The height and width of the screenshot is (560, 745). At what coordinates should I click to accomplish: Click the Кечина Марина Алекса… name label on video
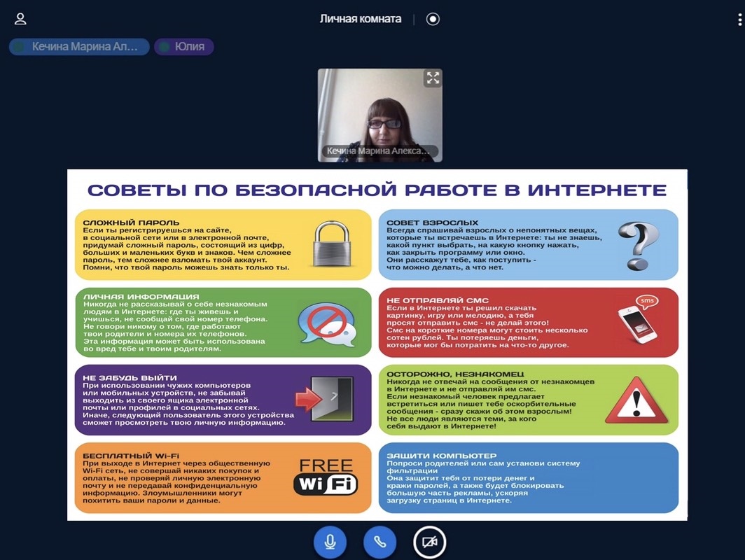pyautogui.click(x=380, y=151)
